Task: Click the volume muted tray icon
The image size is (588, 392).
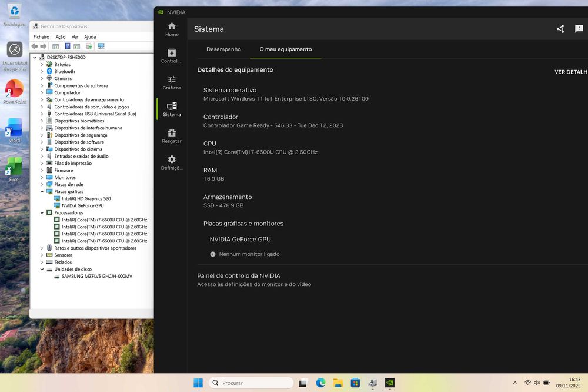Action: click(537, 383)
